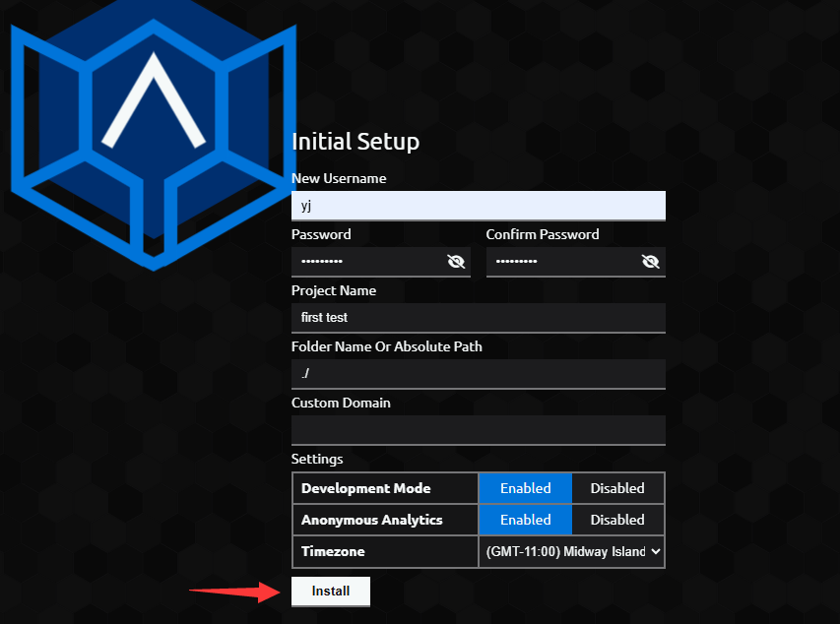Click the Settings section label
This screenshot has width=840, height=624.
[317, 459]
